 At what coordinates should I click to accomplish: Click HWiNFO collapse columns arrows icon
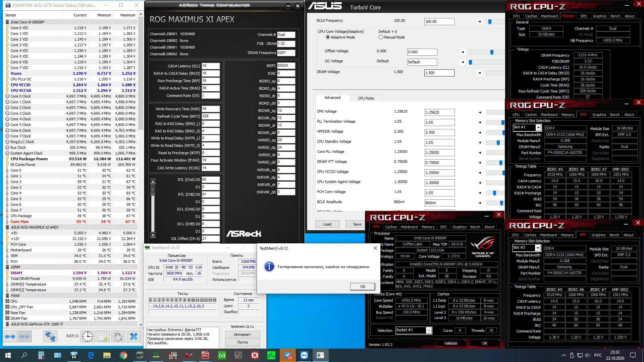tap(24, 336)
